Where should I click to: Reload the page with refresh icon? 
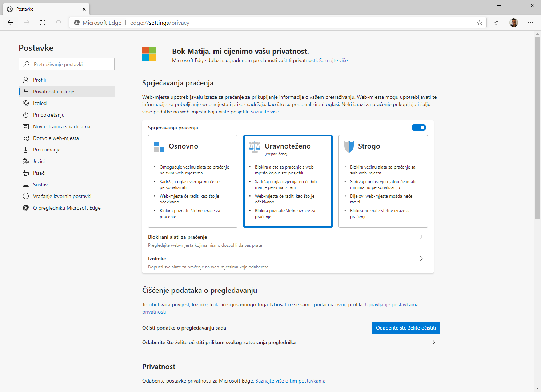click(43, 23)
